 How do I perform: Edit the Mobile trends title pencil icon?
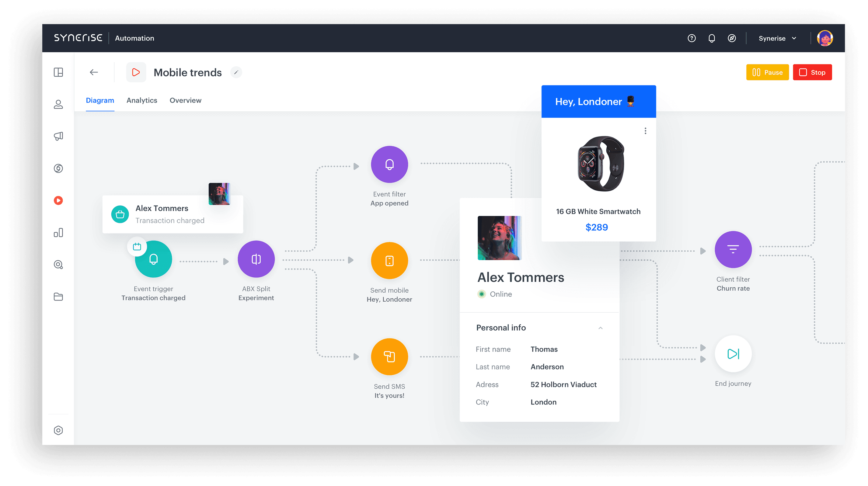pos(236,72)
